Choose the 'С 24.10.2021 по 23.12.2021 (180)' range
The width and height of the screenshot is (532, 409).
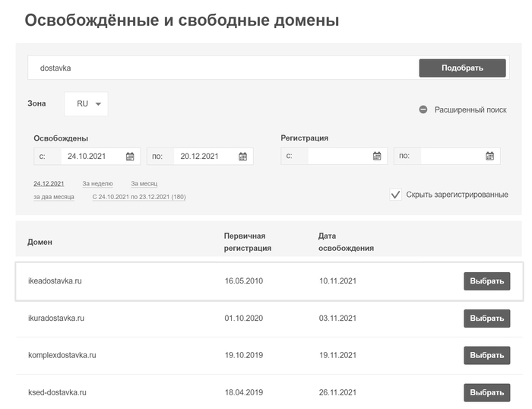pos(138,197)
